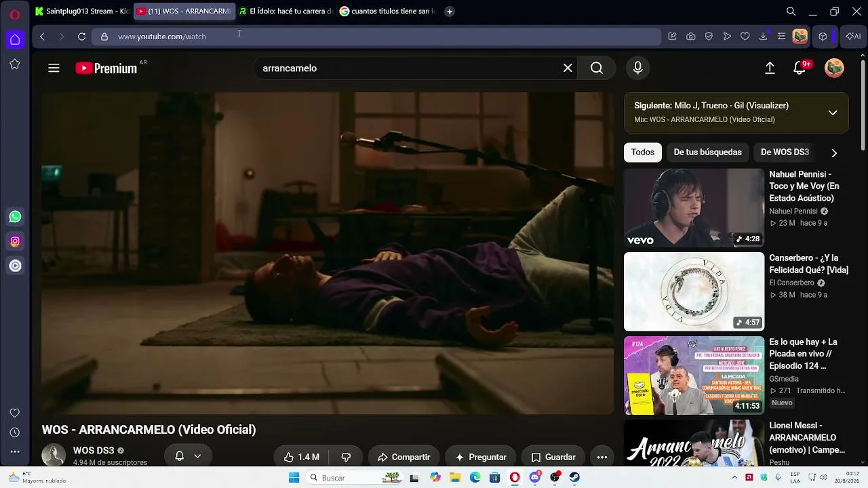
Task: Open the Opera AI assistant button
Action: tap(853, 37)
